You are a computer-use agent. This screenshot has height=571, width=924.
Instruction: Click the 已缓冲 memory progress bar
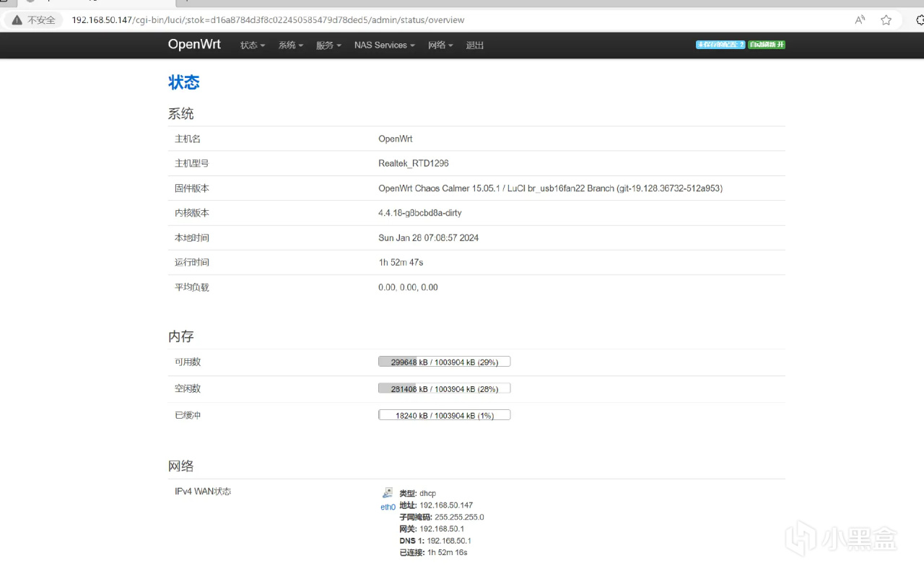444,415
